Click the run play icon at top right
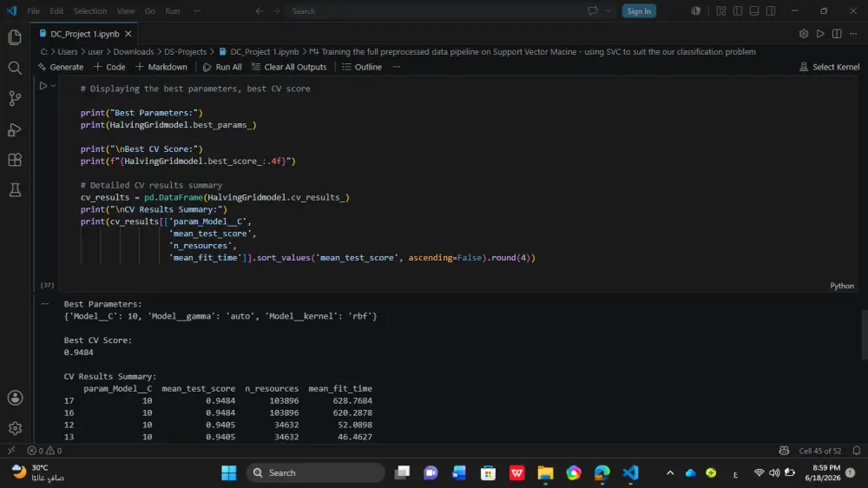Image resolution: width=868 pixels, height=488 pixels. [x=820, y=34]
